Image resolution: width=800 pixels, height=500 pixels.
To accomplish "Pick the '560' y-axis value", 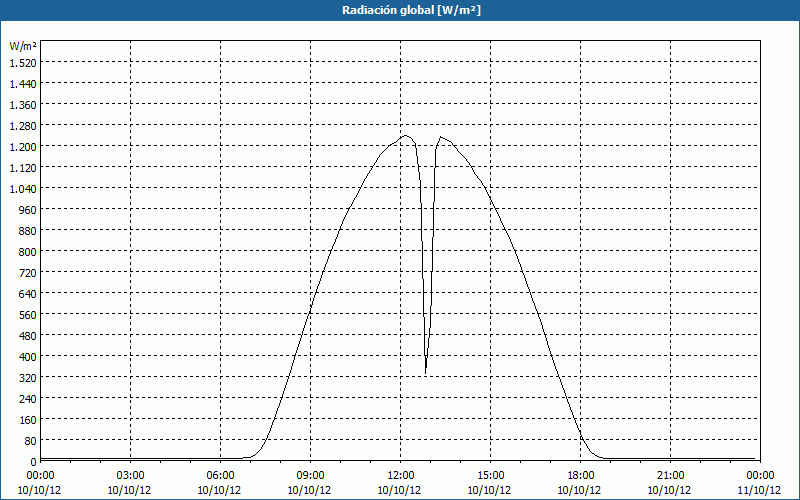I will pos(29,314).
